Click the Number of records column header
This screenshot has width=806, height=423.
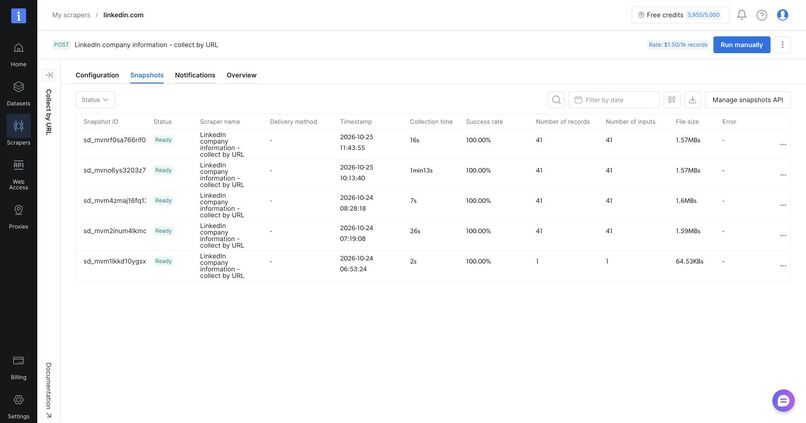pyautogui.click(x=562, y=122)
